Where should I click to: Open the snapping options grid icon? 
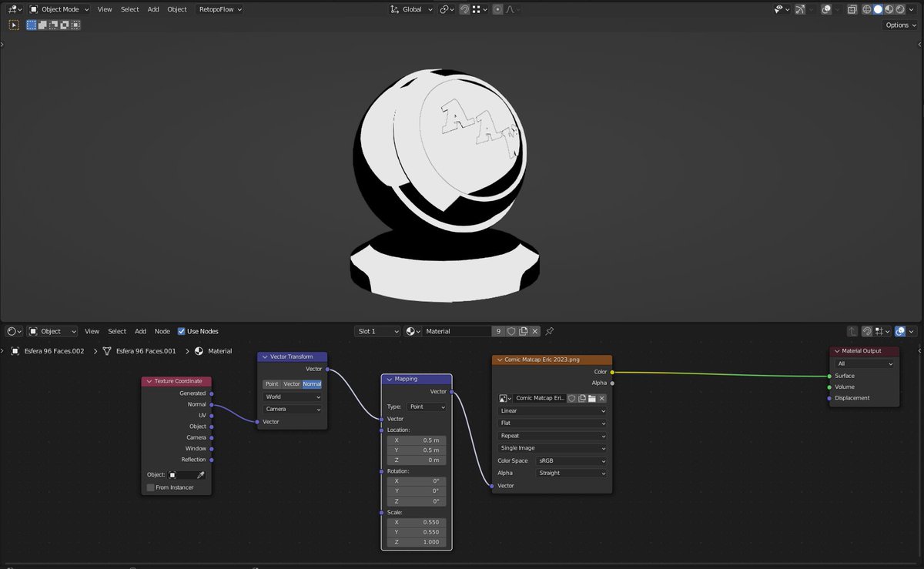(x=480, y=9)
